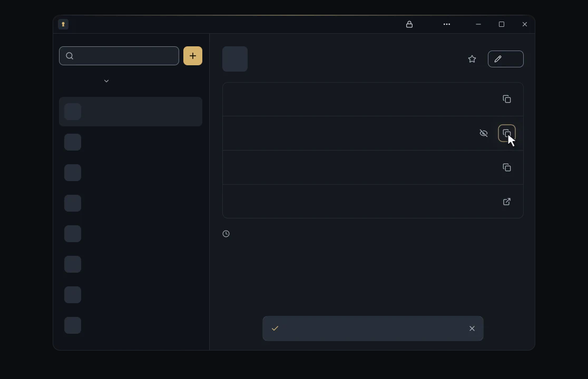Minimize the password manager window
588x379 pixels.
478,24
